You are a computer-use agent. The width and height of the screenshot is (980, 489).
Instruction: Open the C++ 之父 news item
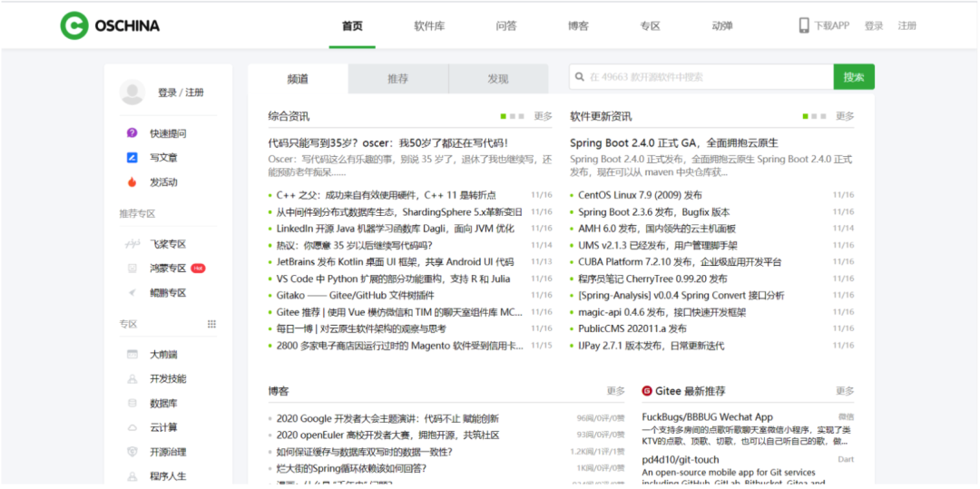pyautogui.click(x=387, y=195)
